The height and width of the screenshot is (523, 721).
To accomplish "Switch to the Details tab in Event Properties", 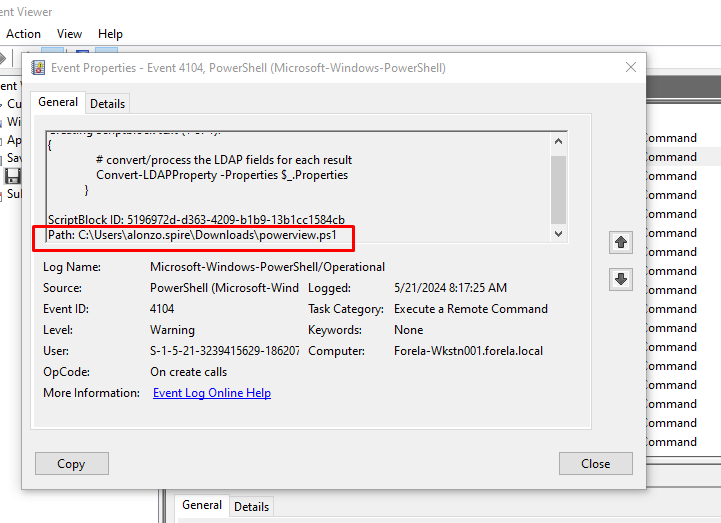I will point(108,103).
